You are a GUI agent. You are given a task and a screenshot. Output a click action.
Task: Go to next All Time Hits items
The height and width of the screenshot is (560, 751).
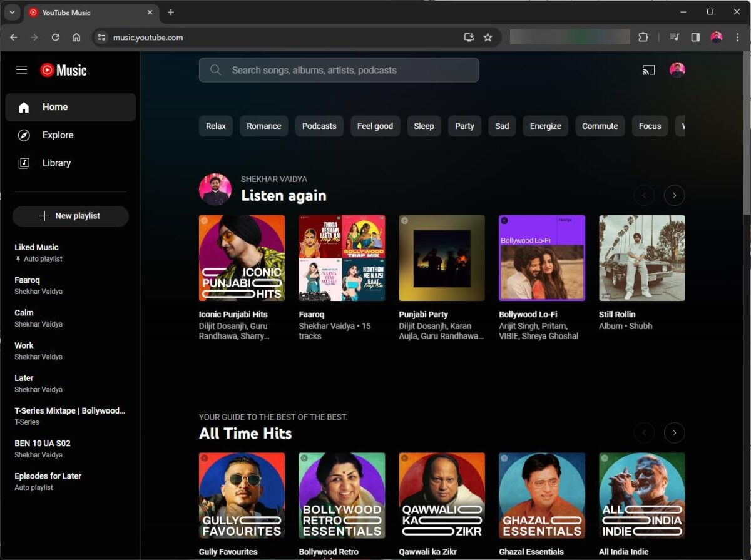tap(674, 432)
